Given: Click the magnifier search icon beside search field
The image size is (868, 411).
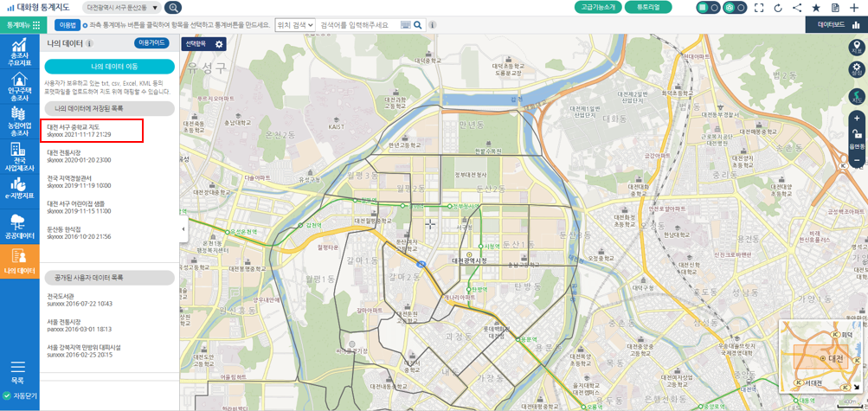Looking at the screenshot, I should pyautogui.click(x=418, y=25).
